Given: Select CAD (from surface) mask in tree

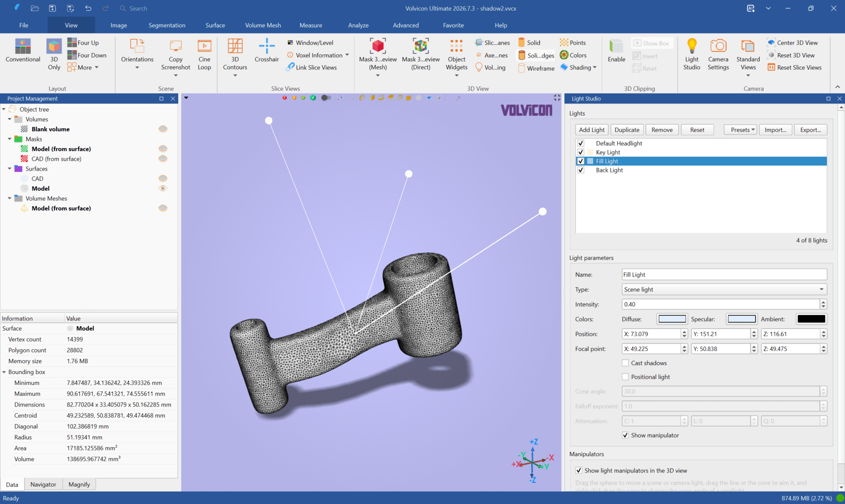Looking at the screenshot, I should tap(56, 159).
